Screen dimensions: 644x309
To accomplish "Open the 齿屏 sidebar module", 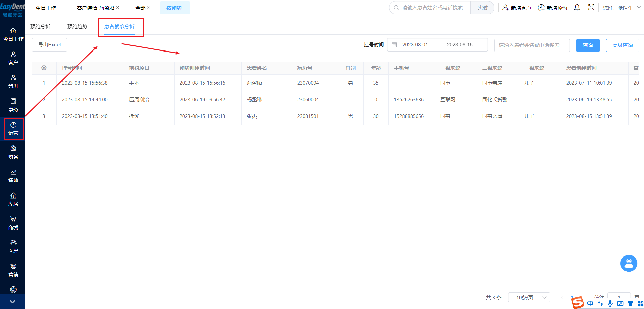I will point(13,82).
